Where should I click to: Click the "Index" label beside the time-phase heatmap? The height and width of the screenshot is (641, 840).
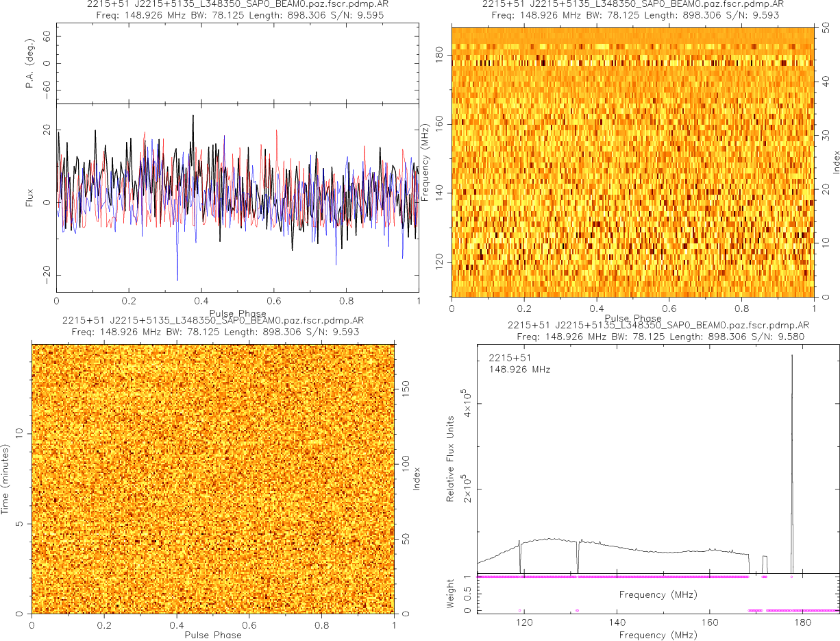[x=416, y=479]
